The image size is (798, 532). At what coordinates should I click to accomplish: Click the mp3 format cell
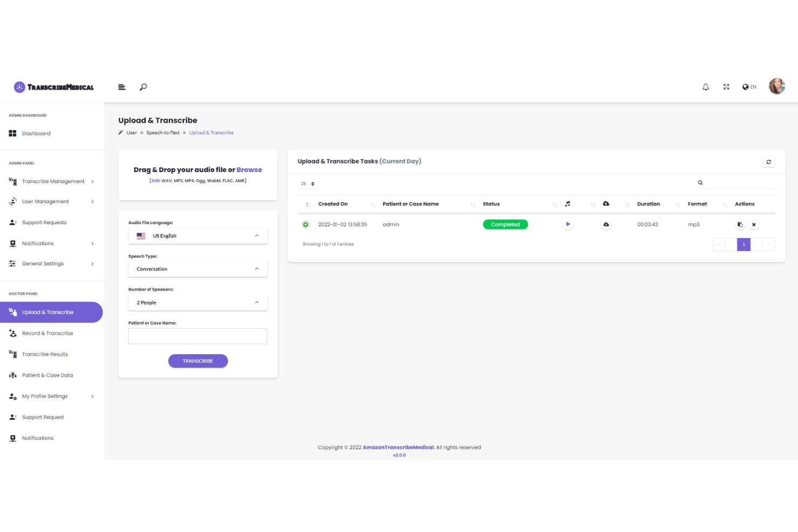tap(694, 224)
